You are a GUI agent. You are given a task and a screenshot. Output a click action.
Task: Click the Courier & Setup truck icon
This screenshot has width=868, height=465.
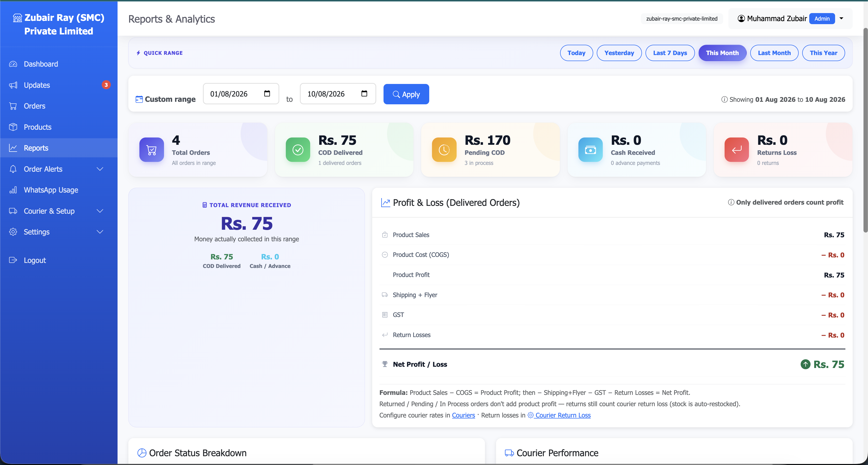[x=13, y=211]
